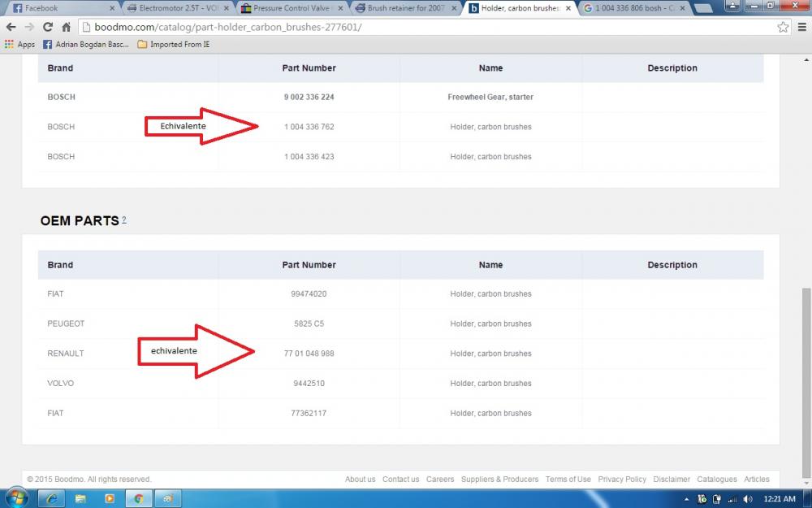This screenshot has width=812, height=508.
Task: Open the volume speaker tray icon
Action: (748, 499)
